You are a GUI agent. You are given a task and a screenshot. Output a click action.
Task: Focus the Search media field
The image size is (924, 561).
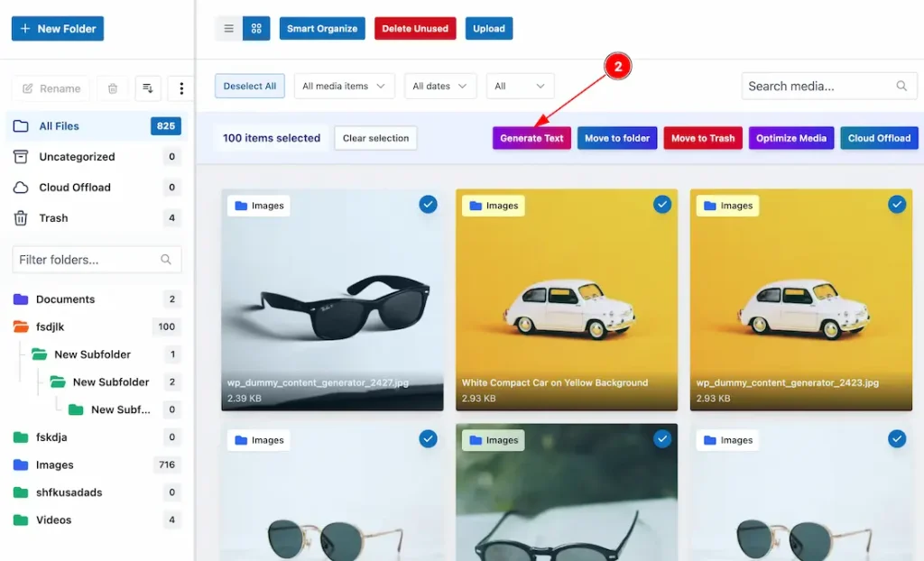[x=829, y=86]
